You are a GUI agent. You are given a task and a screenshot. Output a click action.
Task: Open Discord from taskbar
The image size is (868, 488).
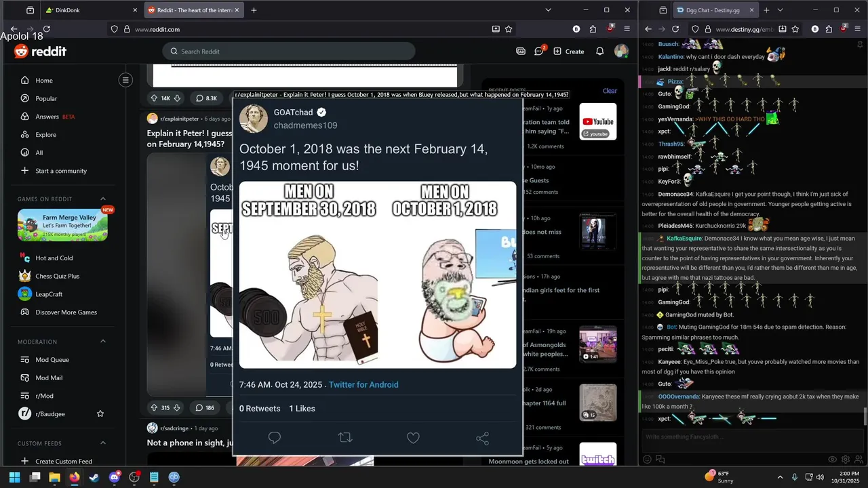pos(114,477)
